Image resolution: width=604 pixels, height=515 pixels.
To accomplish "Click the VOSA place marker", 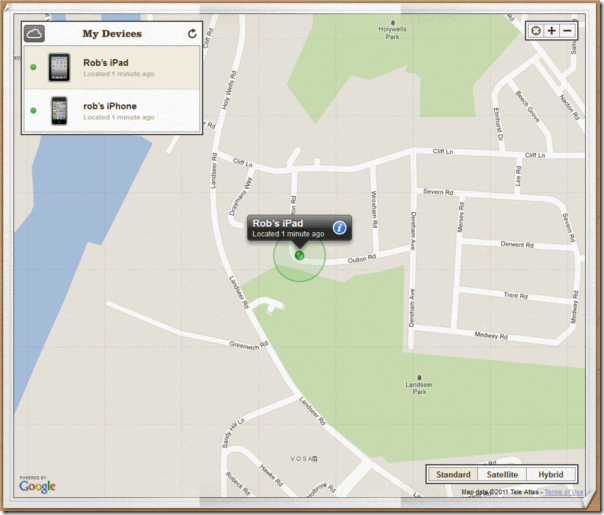I will [304, 458].
